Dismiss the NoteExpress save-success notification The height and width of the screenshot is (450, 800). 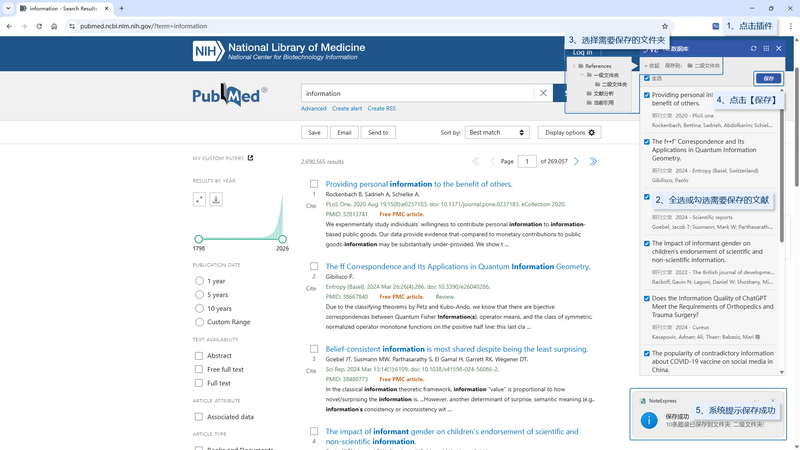click(x=773, y=401)
